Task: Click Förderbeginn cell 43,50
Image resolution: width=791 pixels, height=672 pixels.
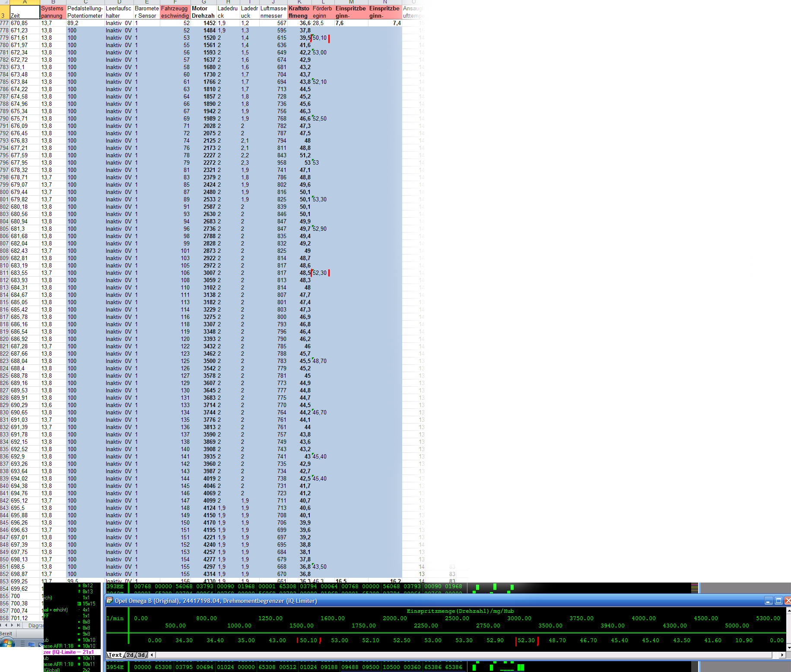Action: tap(323, 567)
